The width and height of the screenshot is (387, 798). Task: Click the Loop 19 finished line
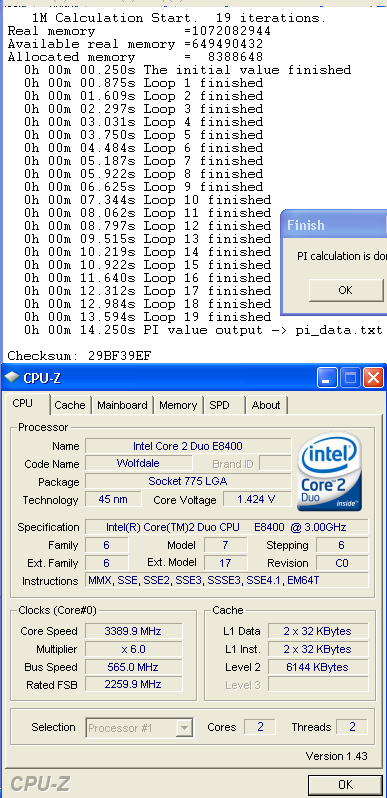[x=147, y=317]
